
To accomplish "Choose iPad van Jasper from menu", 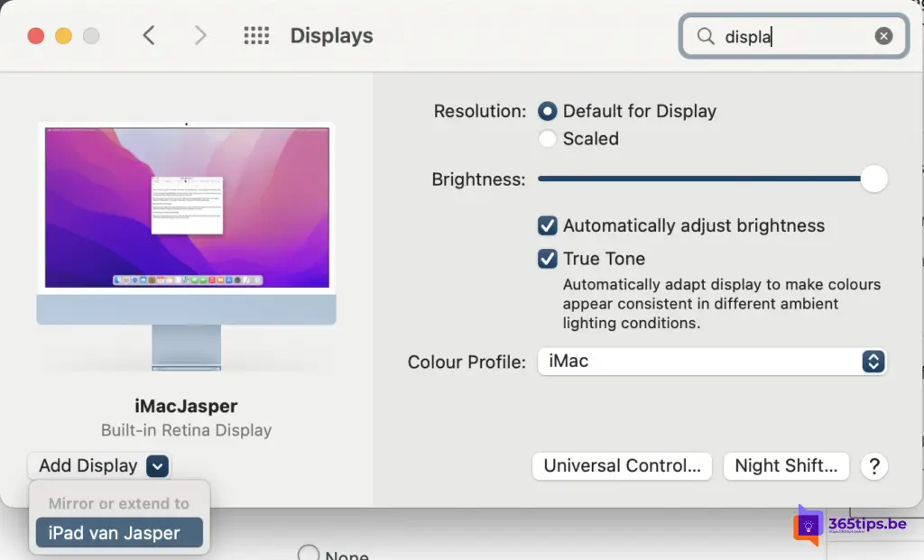I will coord(119,532).
